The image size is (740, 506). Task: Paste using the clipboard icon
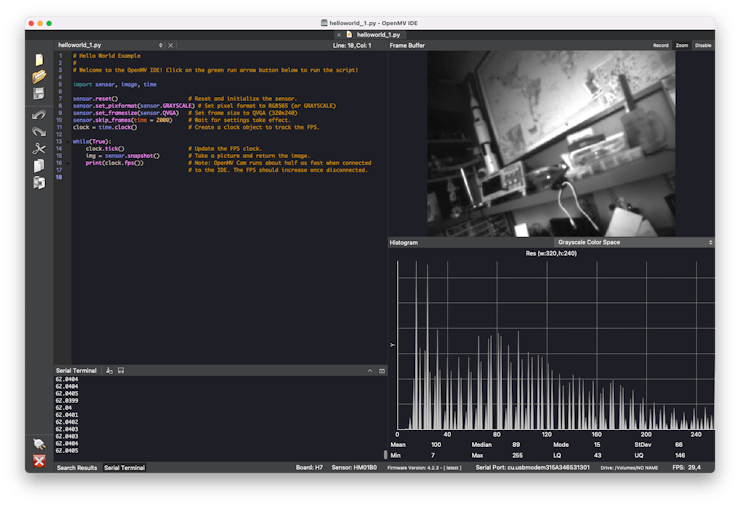(39, 183)
